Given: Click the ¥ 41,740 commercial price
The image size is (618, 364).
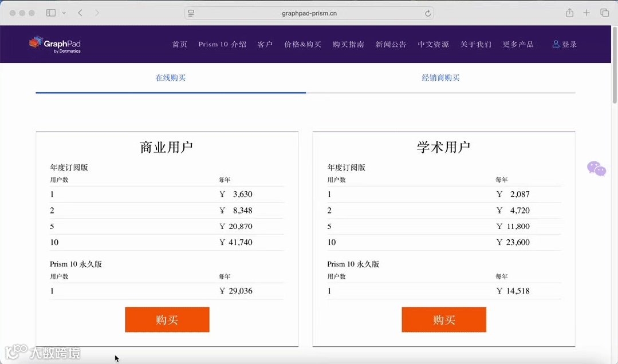Looking at the screenshot, I should pos(236,242).
